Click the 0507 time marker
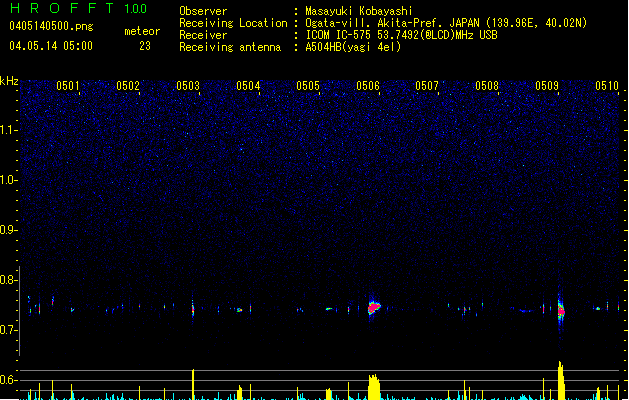Viewport: 629px width, 400px height. pyautogui.click(x=427, y=86)
